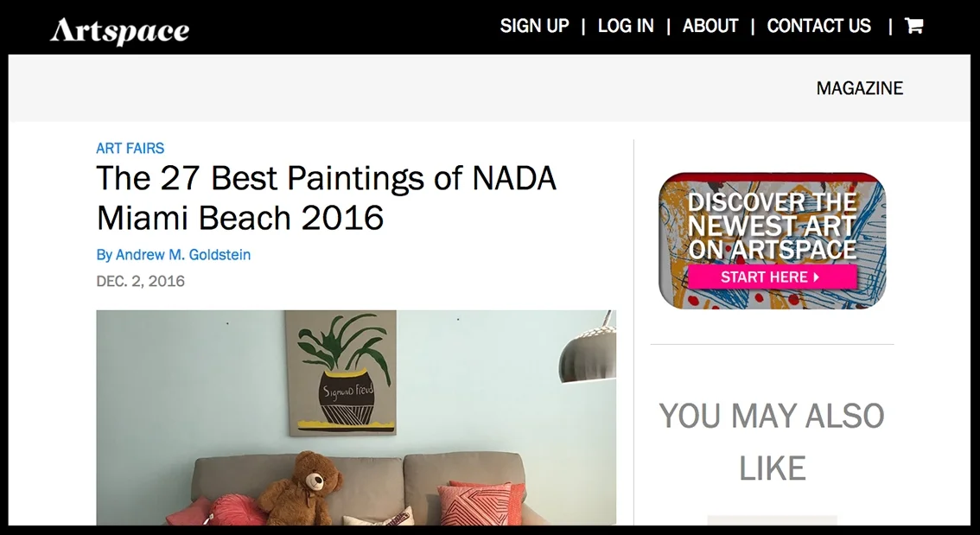Viewport: 980px width, 535px height.
Task: Go to the ABOUT page
Action: [710, 26]
